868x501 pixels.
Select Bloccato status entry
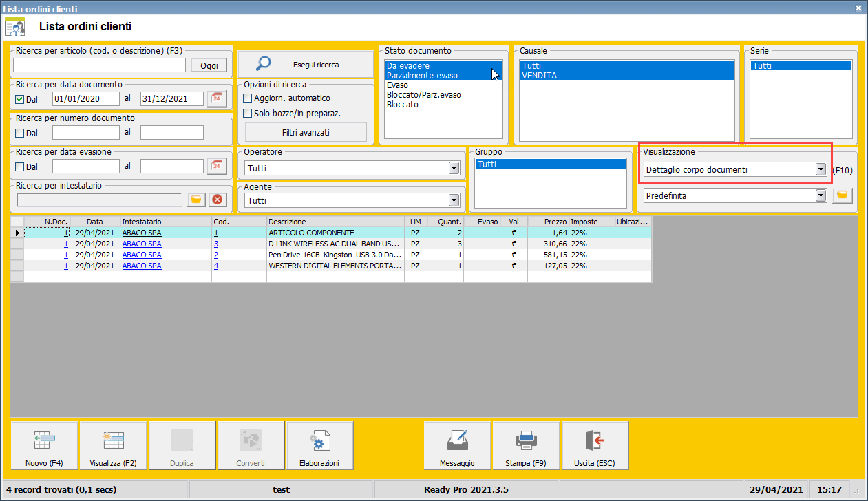coord(443,105)
